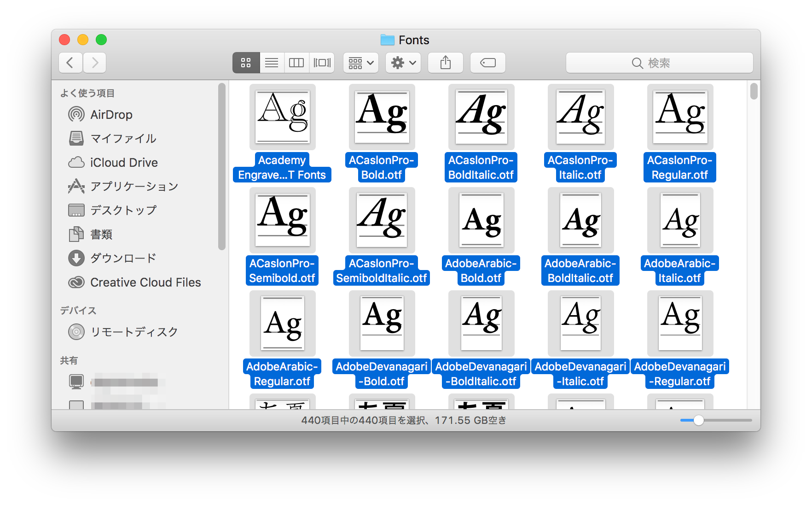
Task: Switch to Cover Flow view
Action: 322,63
